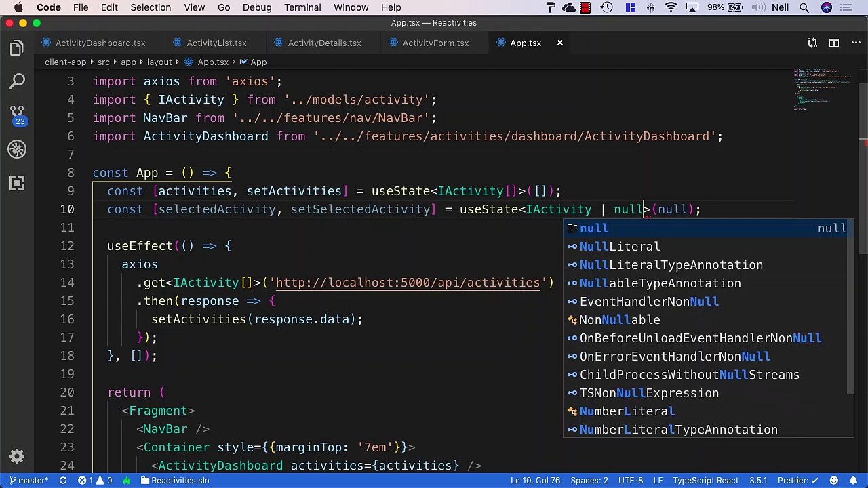Change the LF end of line sequence
868x488 pixels.
(x=658, y=480)
